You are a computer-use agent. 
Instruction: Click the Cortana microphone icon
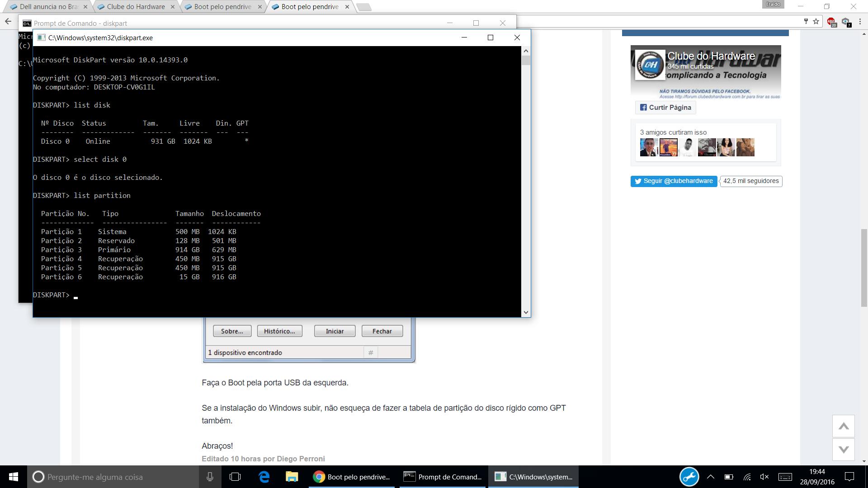pyautogui.click(x=210, y=477)
